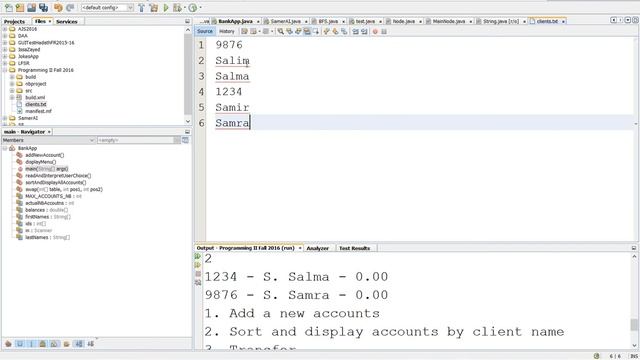Click the History view button
The image size is (640, 360).
tap(227, 31)
